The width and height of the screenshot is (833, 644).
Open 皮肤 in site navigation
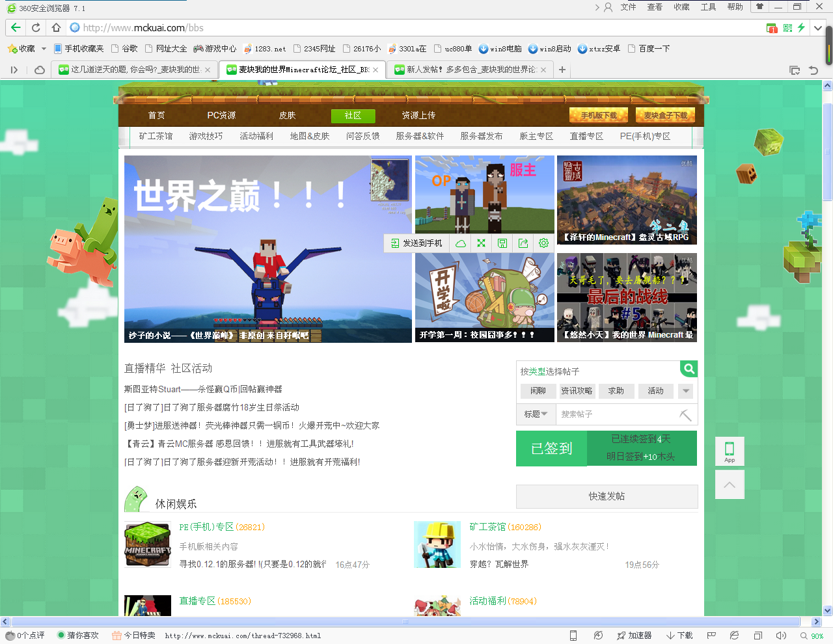coord(287,115)
